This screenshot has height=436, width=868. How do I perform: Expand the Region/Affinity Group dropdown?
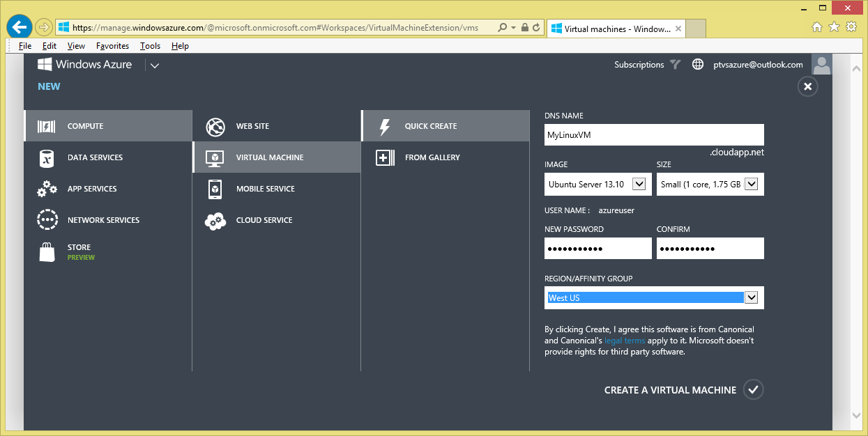click(752, 297)
